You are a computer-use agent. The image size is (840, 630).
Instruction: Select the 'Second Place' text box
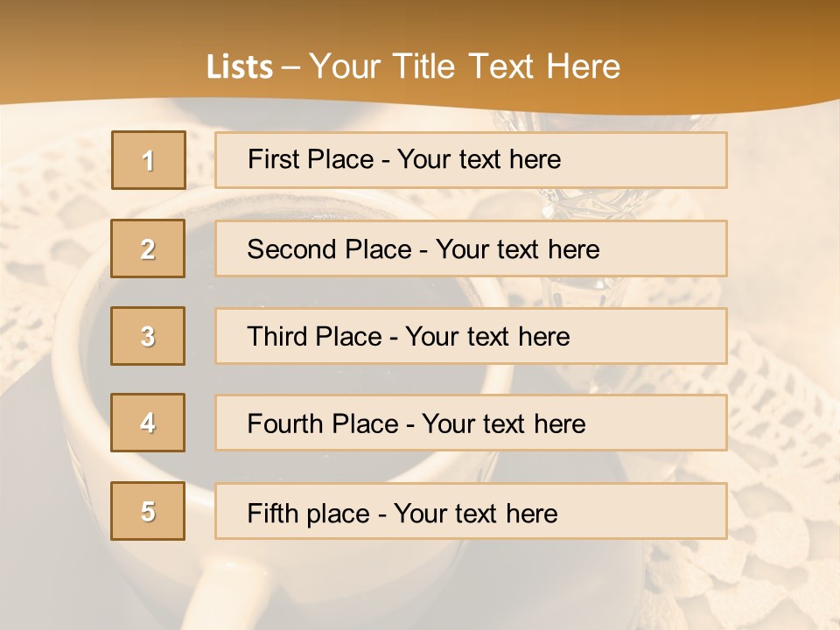[x=471, y=248]
